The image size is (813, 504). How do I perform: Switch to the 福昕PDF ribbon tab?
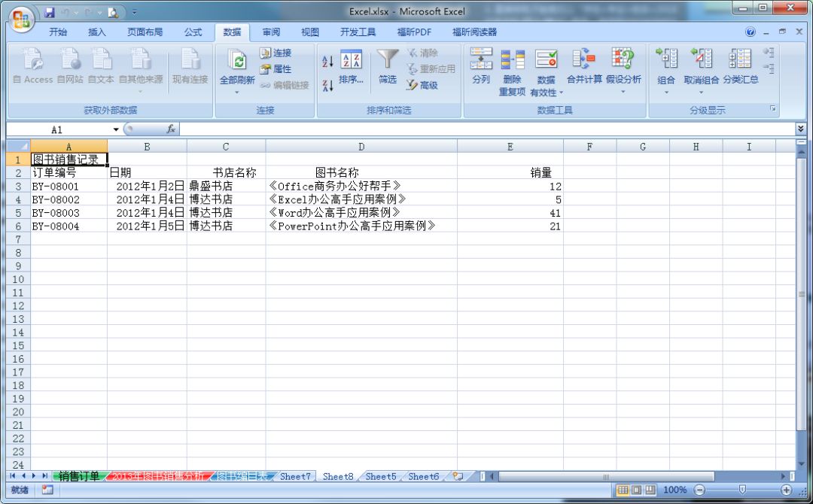(414, 32)
